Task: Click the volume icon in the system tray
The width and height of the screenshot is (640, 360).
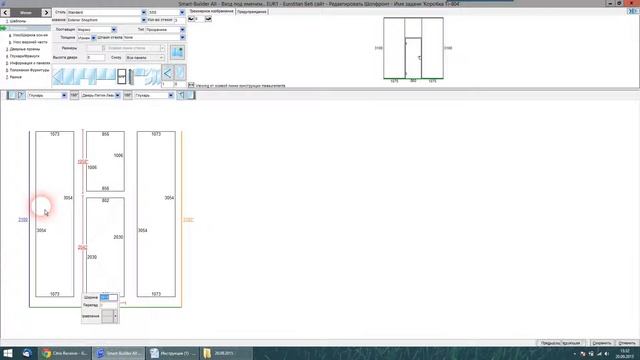Action: (x=607, y=353)
